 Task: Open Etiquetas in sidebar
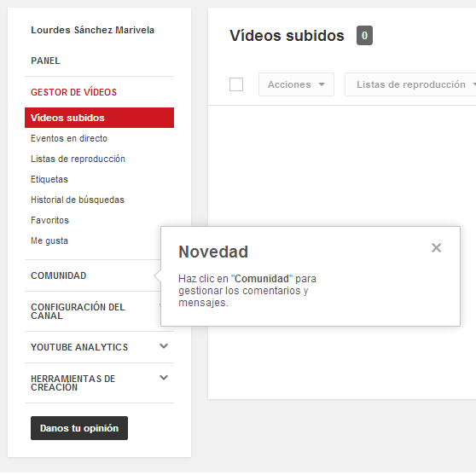[49, 179]
